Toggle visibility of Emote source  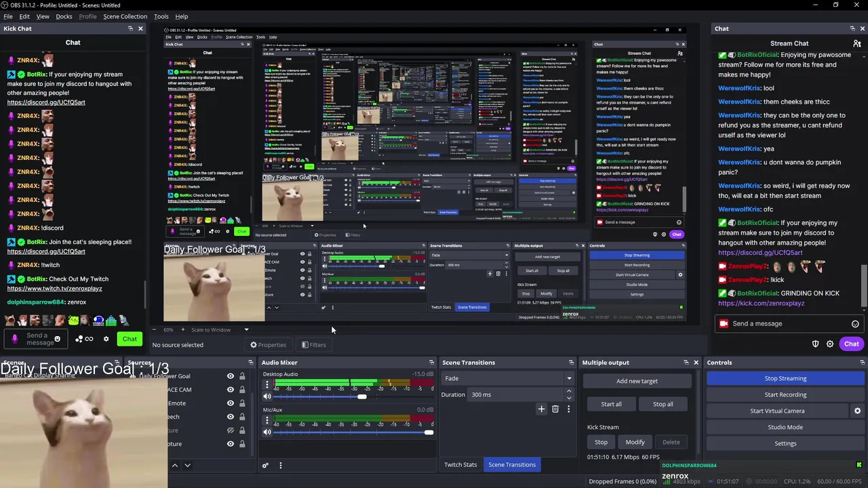(x=231, y=403)
